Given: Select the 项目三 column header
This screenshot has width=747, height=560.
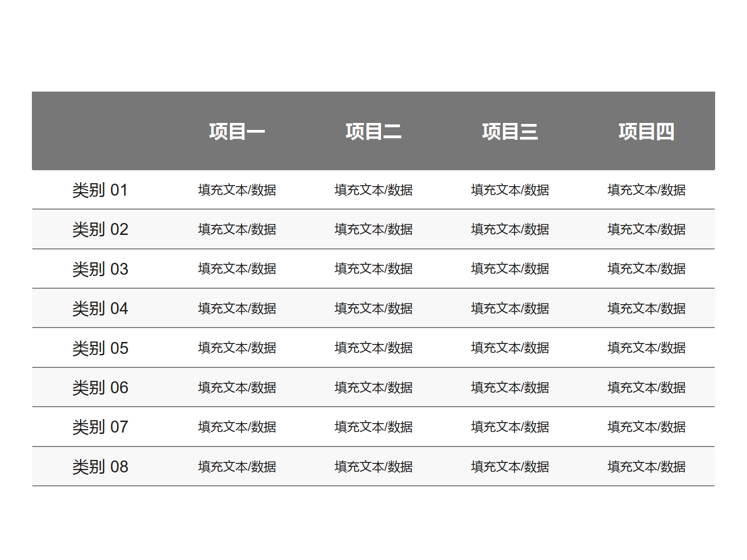Looking at the screenshot, I should 510,131.
